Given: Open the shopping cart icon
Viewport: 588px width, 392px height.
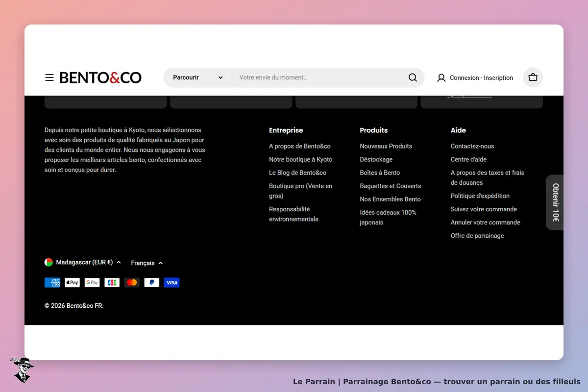Looking at the screenshot, I should click(x=533, y=77).
